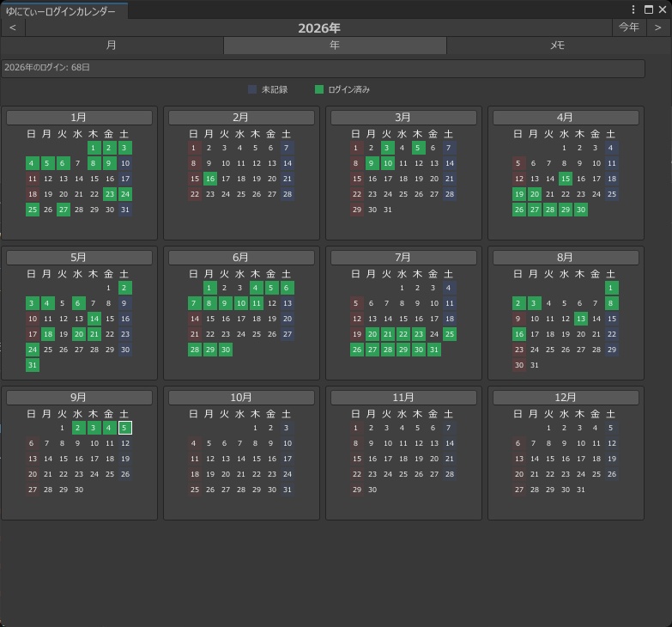This screenshot has width=672, height=627.
Task: Click the 未記録 legend color swatch
Action: point(252,89)
